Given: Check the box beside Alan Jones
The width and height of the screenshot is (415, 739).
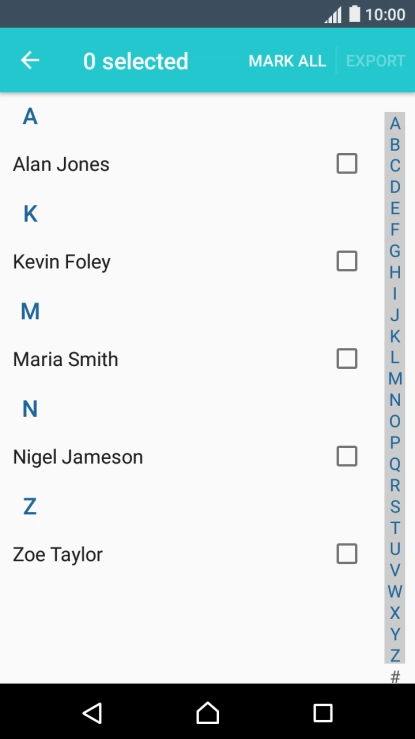Looking at the screenshot, I should point(347,164).
